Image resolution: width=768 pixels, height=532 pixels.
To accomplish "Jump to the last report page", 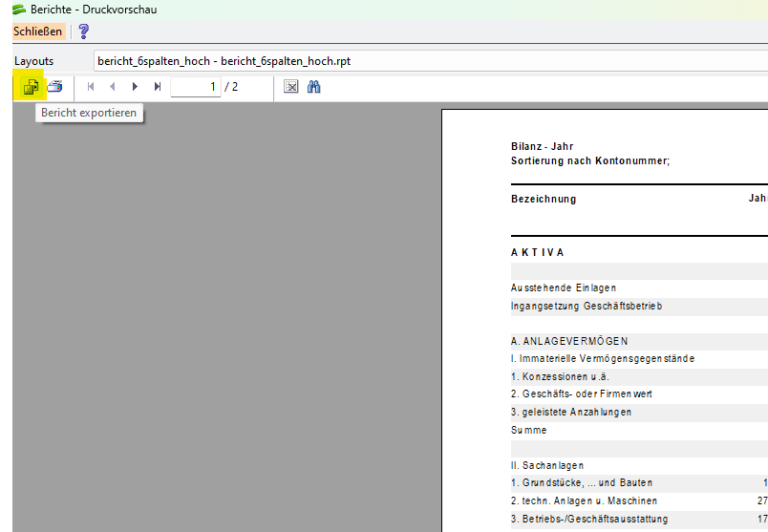I will tap(158, 87).
